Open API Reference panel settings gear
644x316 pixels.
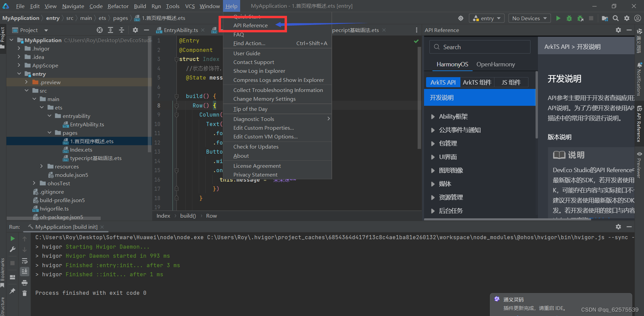pos(618,30)
